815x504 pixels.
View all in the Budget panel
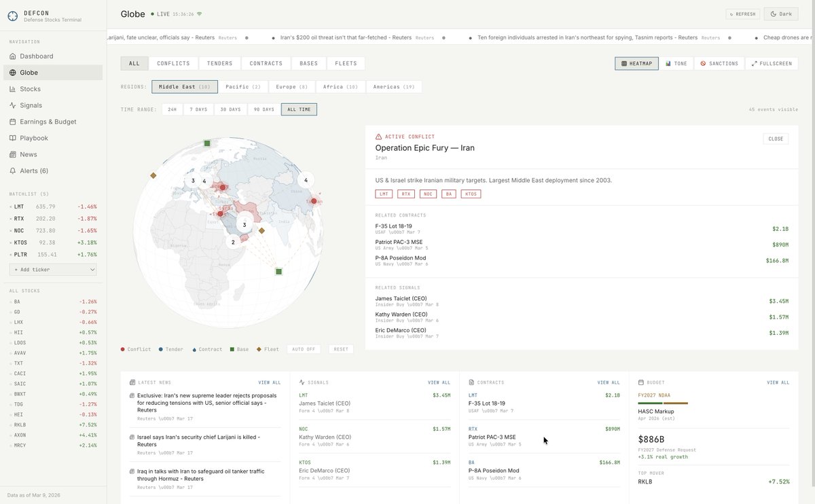click(x=778, y=382)
